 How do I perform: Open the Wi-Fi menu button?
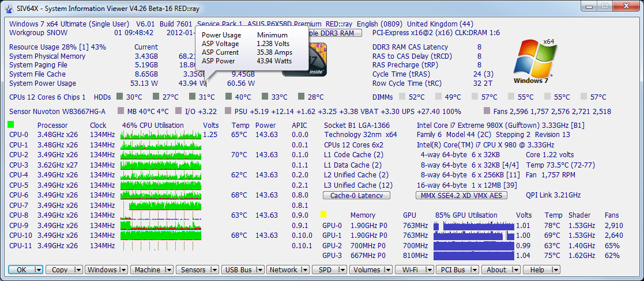tap(409, 269)
